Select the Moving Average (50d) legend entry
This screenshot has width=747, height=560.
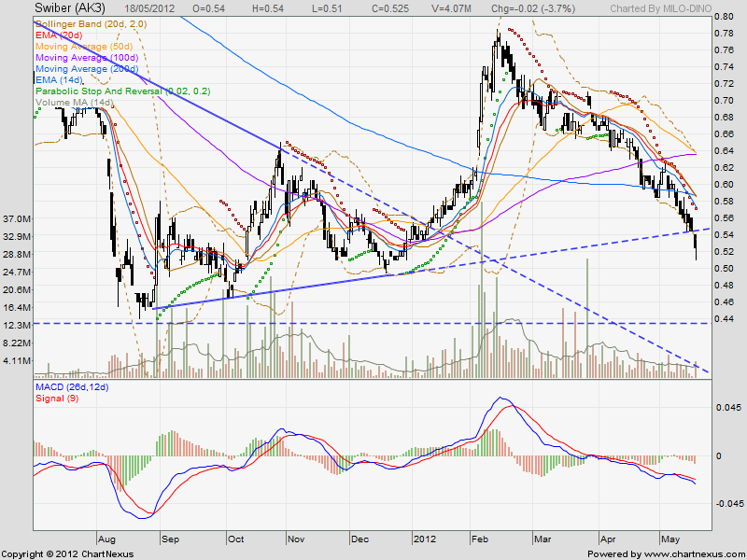click(x=84, y=47)
